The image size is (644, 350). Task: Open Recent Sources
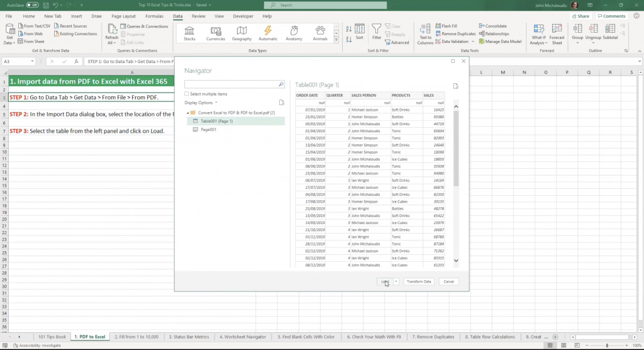(x=70, y=26)
